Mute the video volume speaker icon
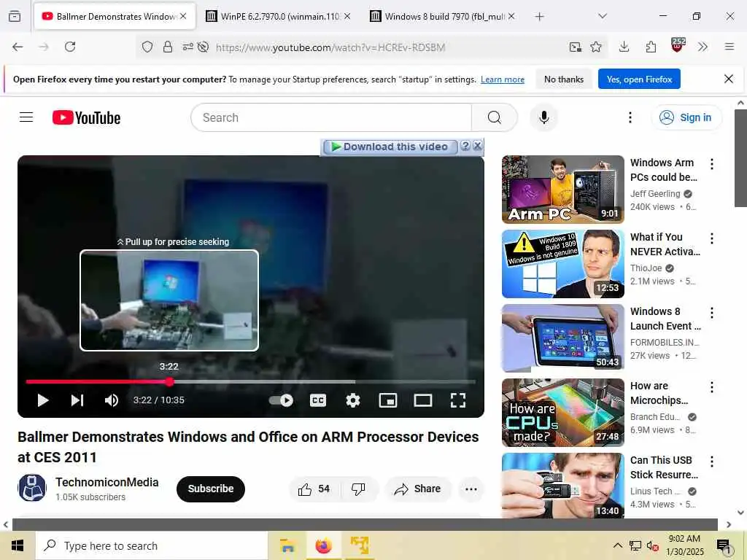 (x=112, y=400)
